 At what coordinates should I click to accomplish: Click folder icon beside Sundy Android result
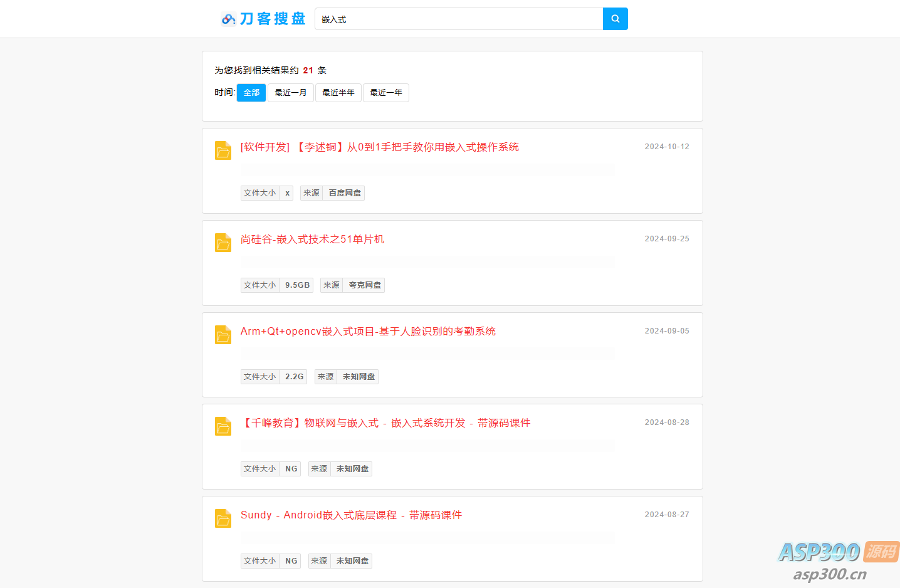click(x=223, y=518)
